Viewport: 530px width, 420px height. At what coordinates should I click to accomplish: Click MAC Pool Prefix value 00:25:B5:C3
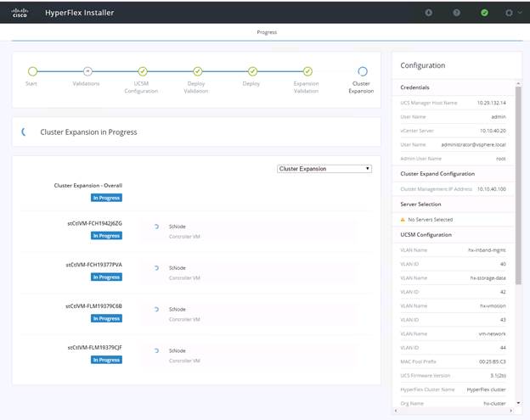[x=493, y=361]
